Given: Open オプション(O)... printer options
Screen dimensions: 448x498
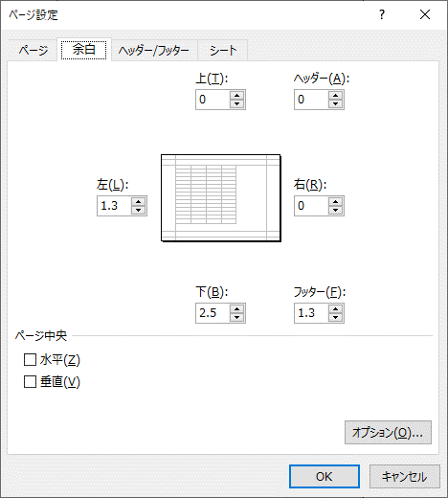Looking at the screenshot, I should 388,433.
